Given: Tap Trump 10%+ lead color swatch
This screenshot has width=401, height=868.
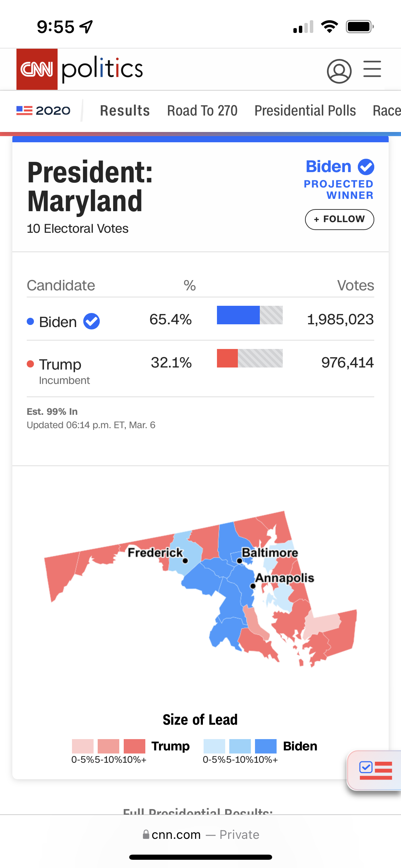Looking at the screenshot, I should (x=134, y=746).
